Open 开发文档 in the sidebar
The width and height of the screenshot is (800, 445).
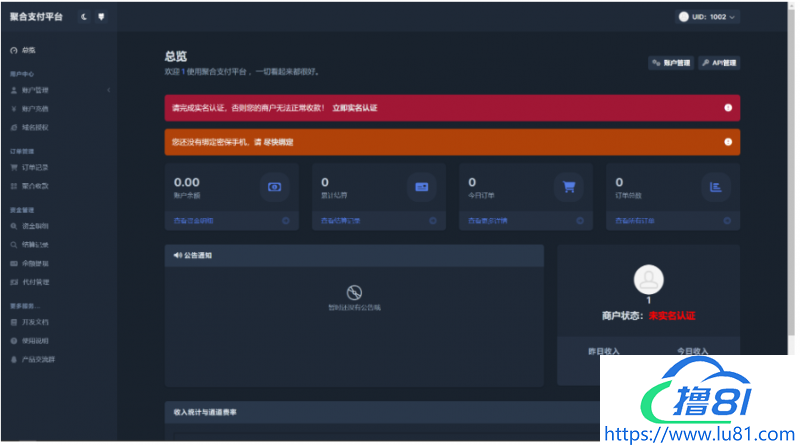[34, 322]
